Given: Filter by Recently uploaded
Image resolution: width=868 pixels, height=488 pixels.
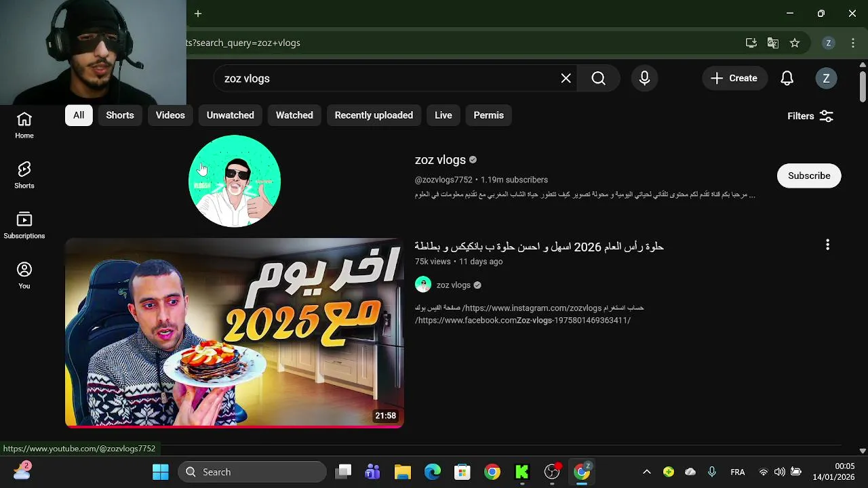Looking at the screenshot, I should tap(374, 115).
